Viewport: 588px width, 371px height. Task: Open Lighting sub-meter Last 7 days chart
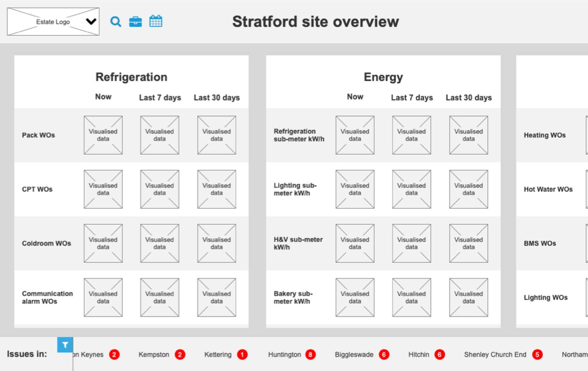click(412, 189)
